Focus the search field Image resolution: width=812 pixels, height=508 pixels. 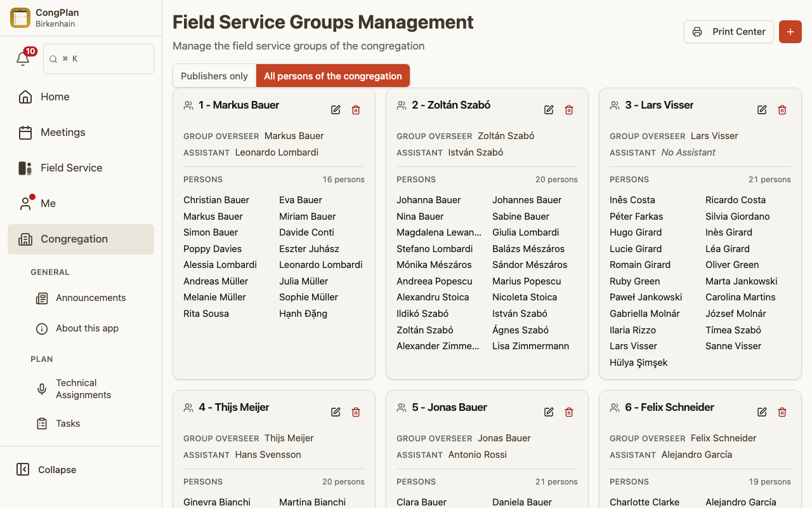click(98, 59)
